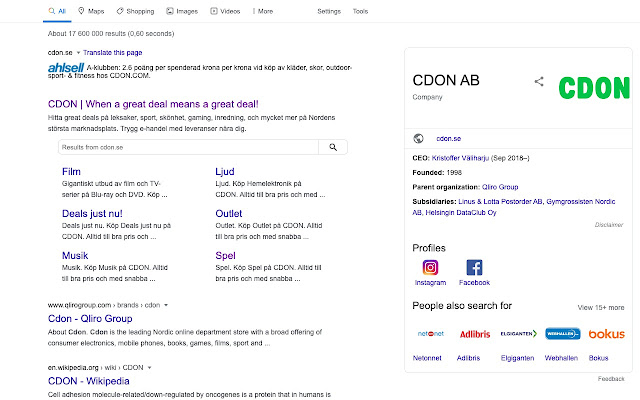Click the Disclaimer link

click(609, 225)
